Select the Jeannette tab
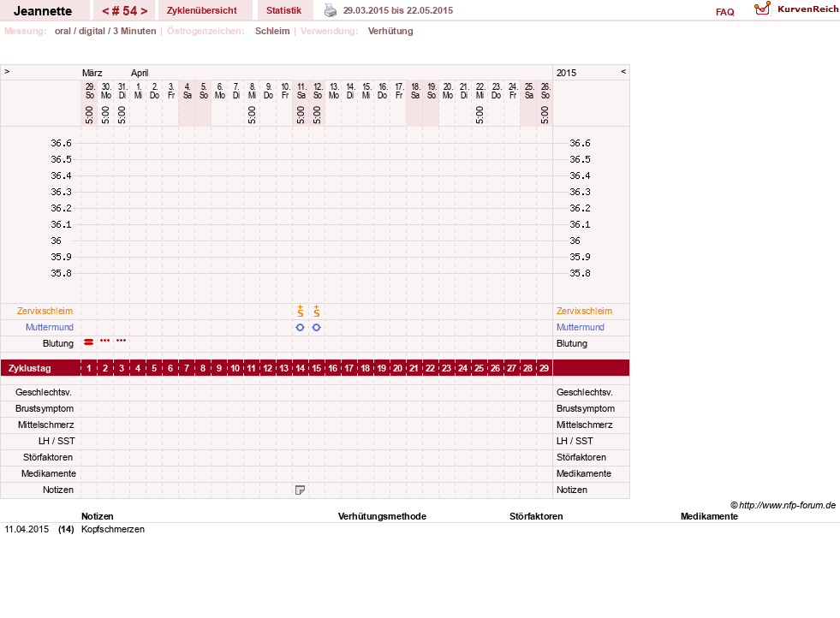The width and height of the screenshot is (840, 618). [x=43, y=11]
